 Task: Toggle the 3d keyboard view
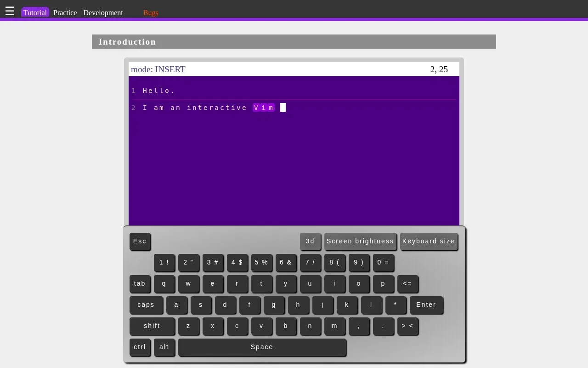(x=310, y=241)
